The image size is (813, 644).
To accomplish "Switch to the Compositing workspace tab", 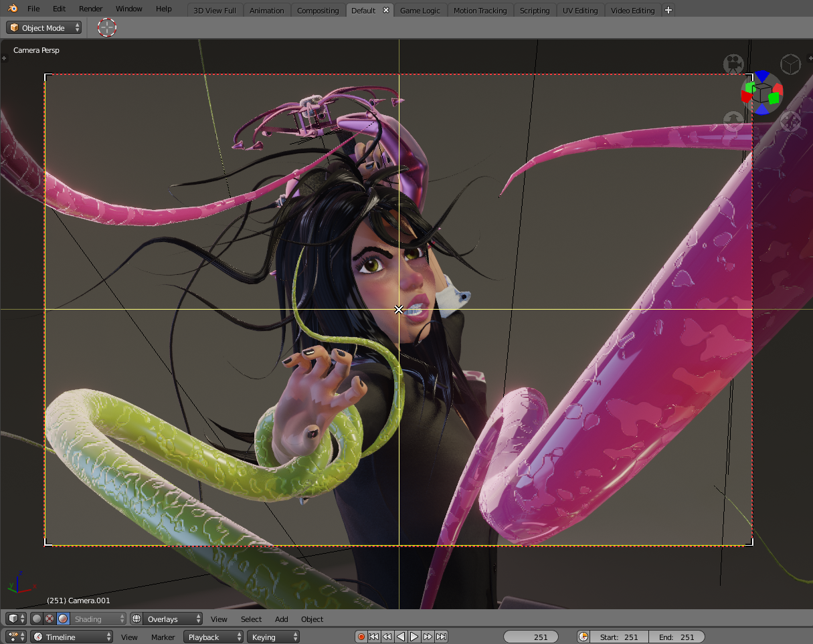I will coord(318,11).
